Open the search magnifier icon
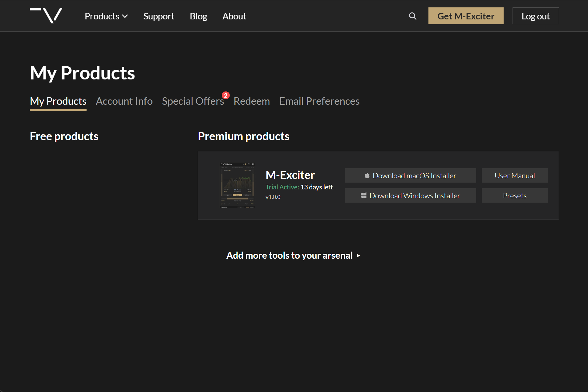Screen dimensions: 588x392 (412, 16)
